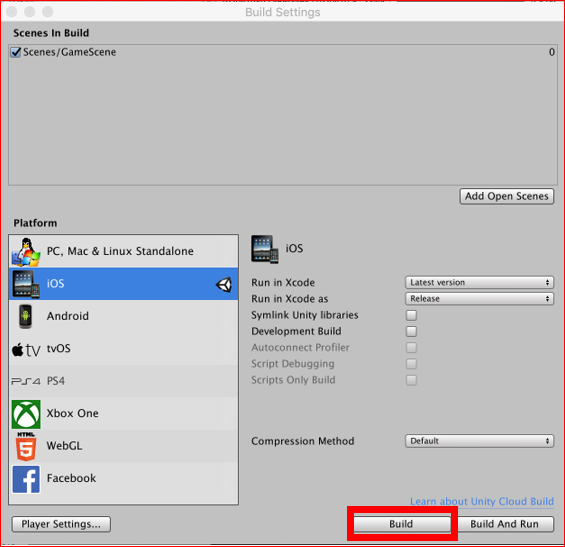Open the Run in Xcode version dropdown
Image resolution: width=565 pixels, height=547 pixels.
pos(479,283)
